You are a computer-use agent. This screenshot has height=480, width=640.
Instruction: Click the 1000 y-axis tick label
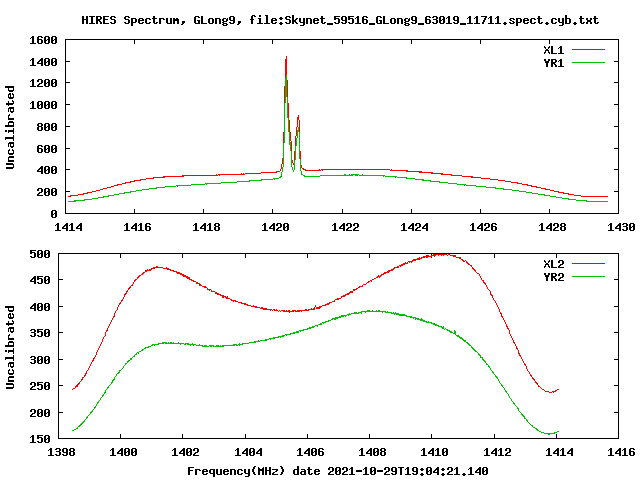[x=43, y=105]
